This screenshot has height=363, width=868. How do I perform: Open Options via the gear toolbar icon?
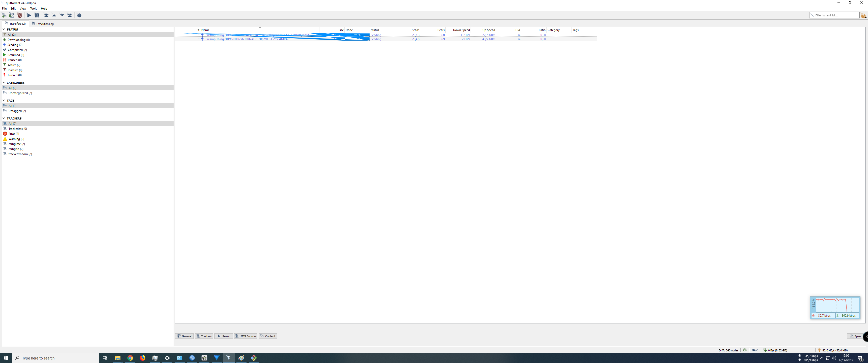pos(79,15)
